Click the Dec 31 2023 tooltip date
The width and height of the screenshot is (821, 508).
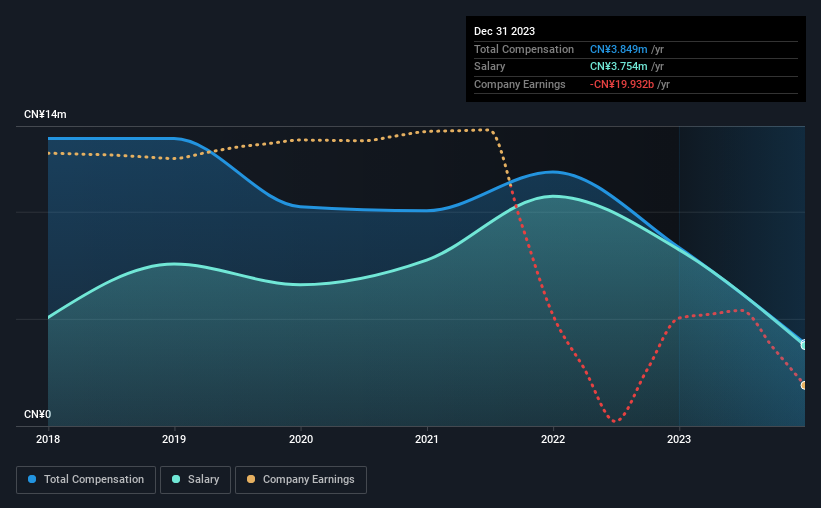(x=504, y=31)
